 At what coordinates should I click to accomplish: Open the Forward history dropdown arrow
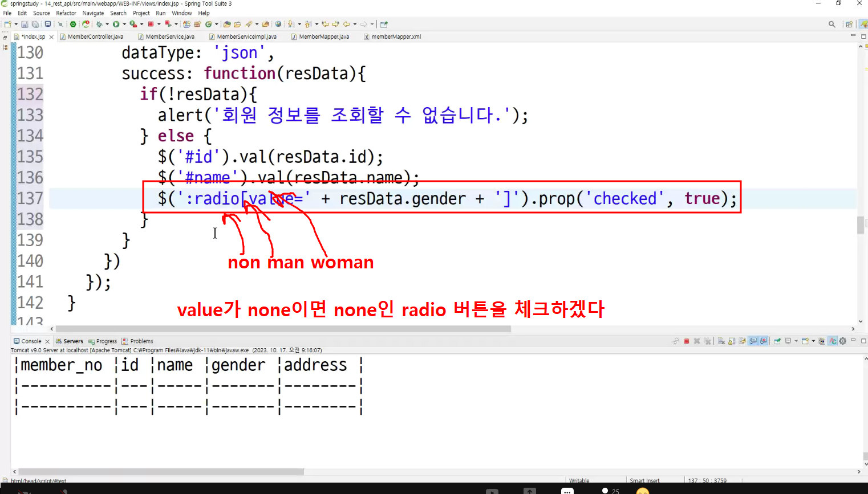pos(372,24)
